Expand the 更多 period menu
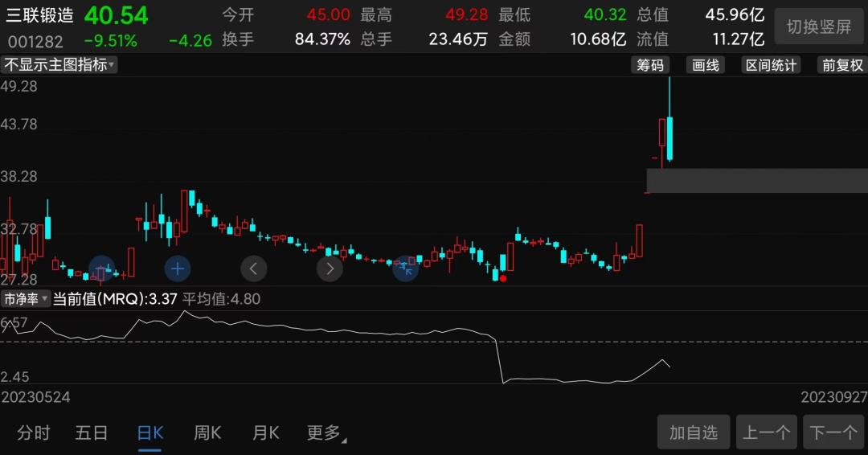This screenshot has width=868, height=455. click(x=326, y=432)
